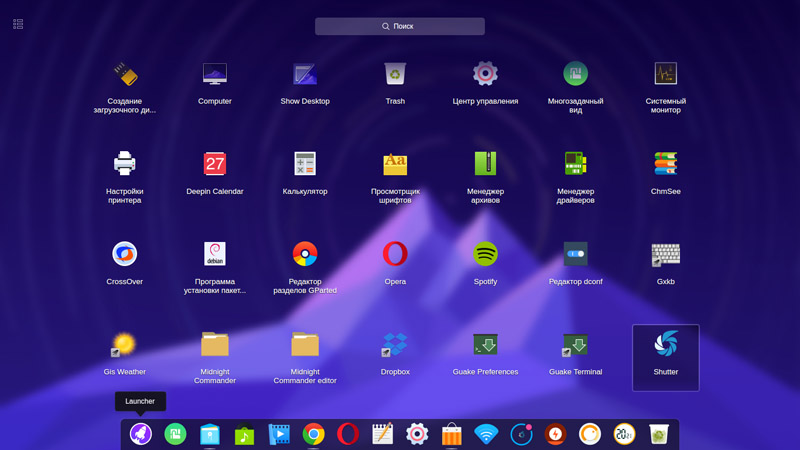Launch Opera from the app grid

395,254
